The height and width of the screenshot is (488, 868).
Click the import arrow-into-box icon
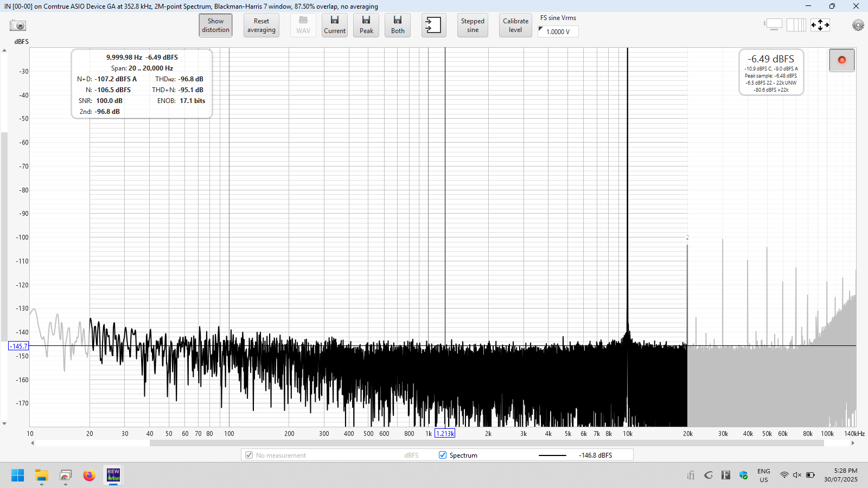(x=433, y=25)
